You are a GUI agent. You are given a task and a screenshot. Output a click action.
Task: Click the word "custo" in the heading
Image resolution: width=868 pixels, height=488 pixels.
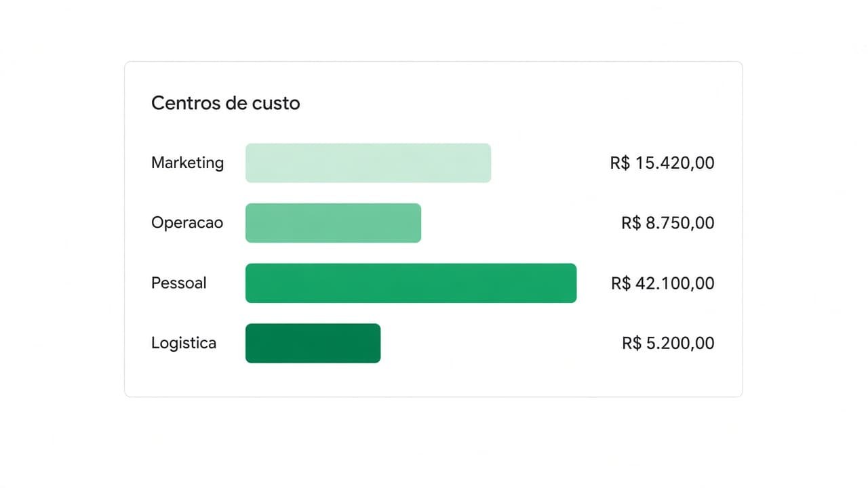[x=276, y=103]
